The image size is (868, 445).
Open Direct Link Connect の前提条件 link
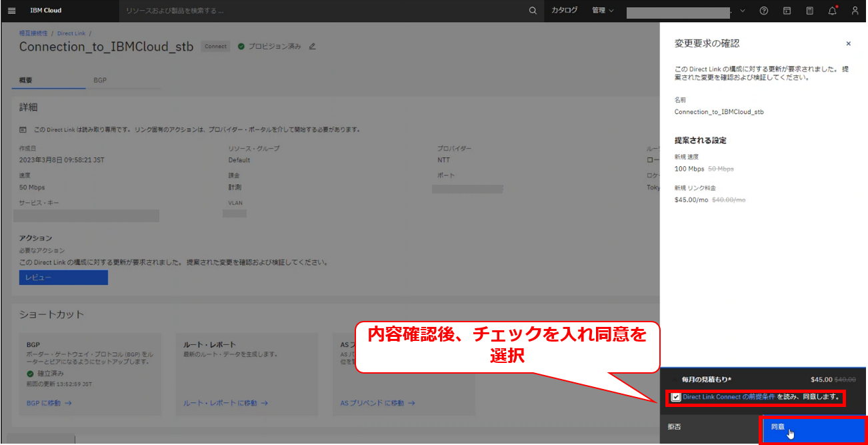tap(729, 397)
